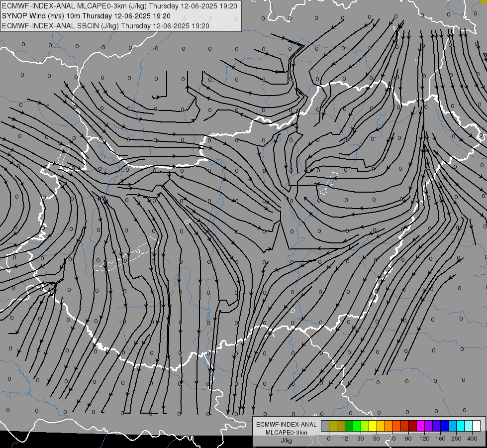Click the yellow legend swatch above 50
The width and height of the screenshot is (487, 448).
click(x=373, y=426)
